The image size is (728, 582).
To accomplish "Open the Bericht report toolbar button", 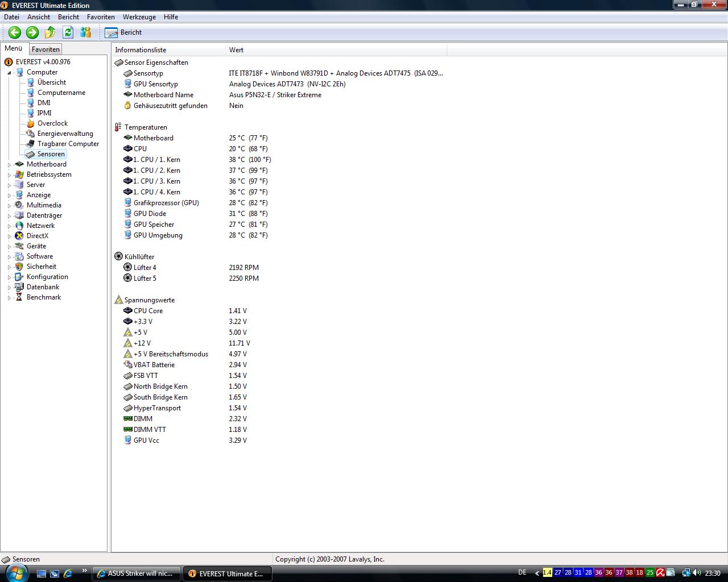I will tap(123, 32).
